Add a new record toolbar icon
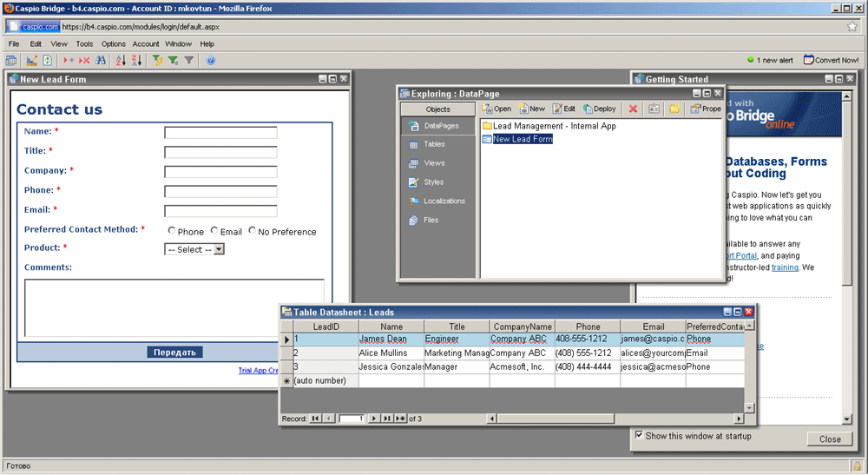 pos(69,60)
